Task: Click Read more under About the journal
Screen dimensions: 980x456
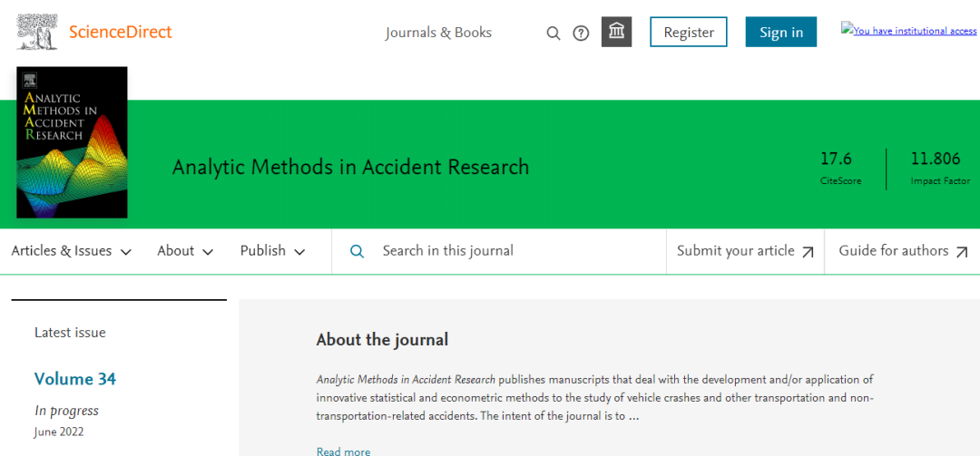Action: tap(343, 451)
